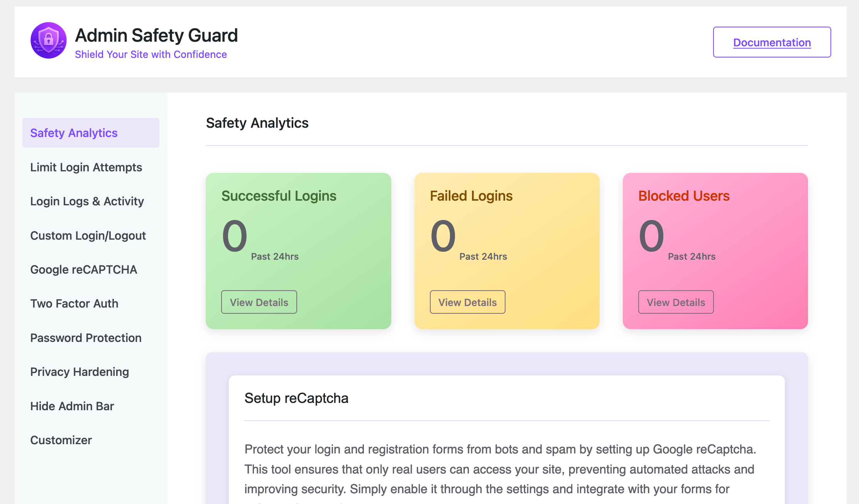Click the Successful Logins card

298,251
